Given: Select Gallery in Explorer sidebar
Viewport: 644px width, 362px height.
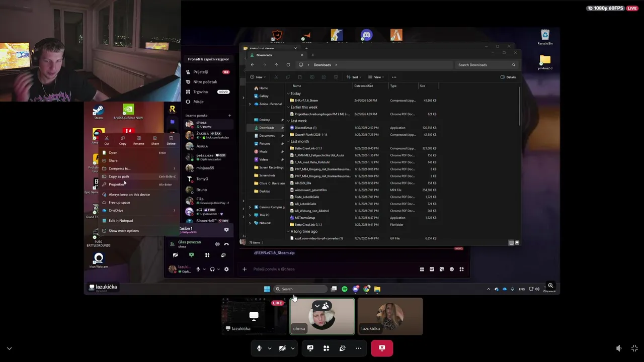Looking at the screenshot, I should [263, 96].
